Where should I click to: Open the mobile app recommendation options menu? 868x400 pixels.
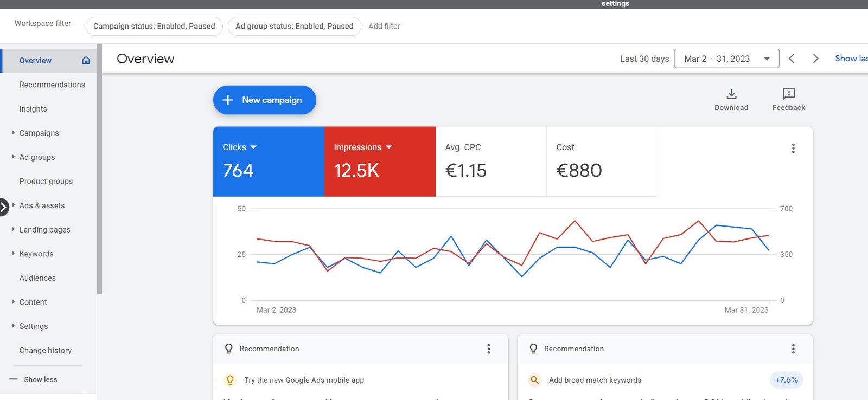tap(488, 349)
